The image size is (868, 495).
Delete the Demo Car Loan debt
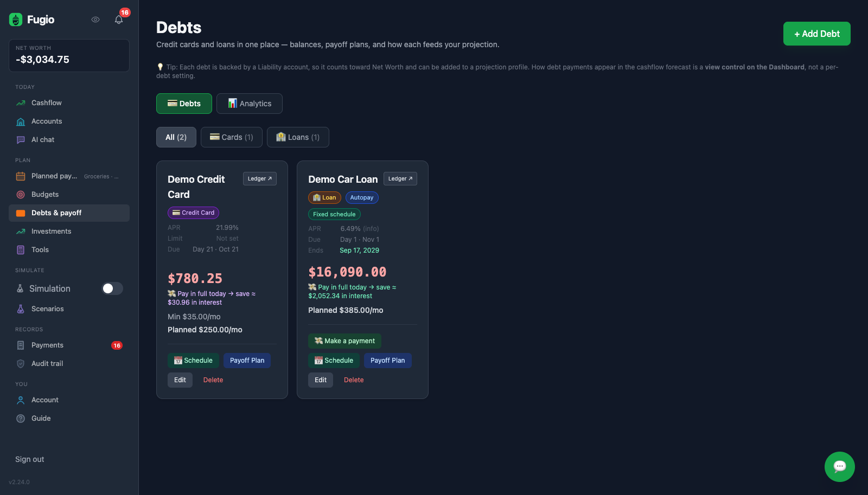coord(354,380)
